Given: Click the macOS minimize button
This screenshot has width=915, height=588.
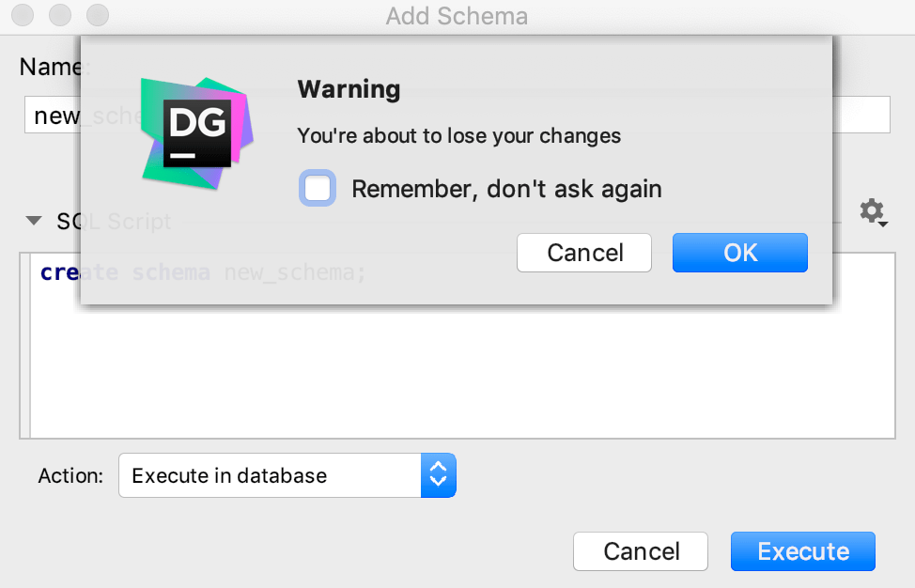Looking at the screenshot, I should (58, 15).
